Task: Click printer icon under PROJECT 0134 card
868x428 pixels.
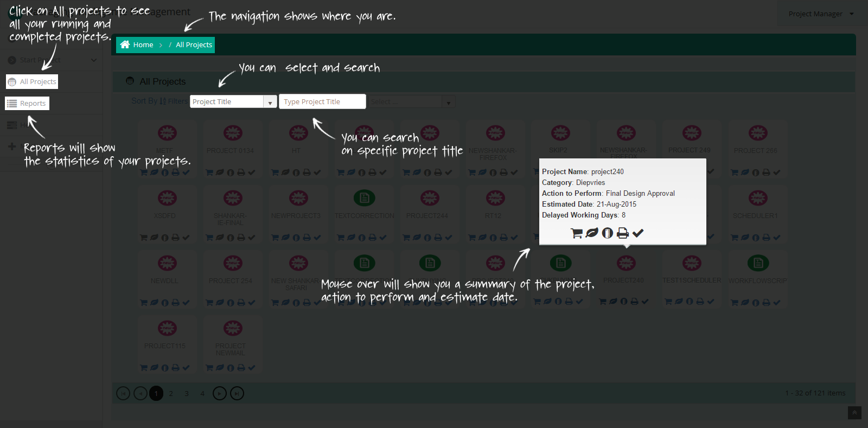Action: (x=241, y=173)
